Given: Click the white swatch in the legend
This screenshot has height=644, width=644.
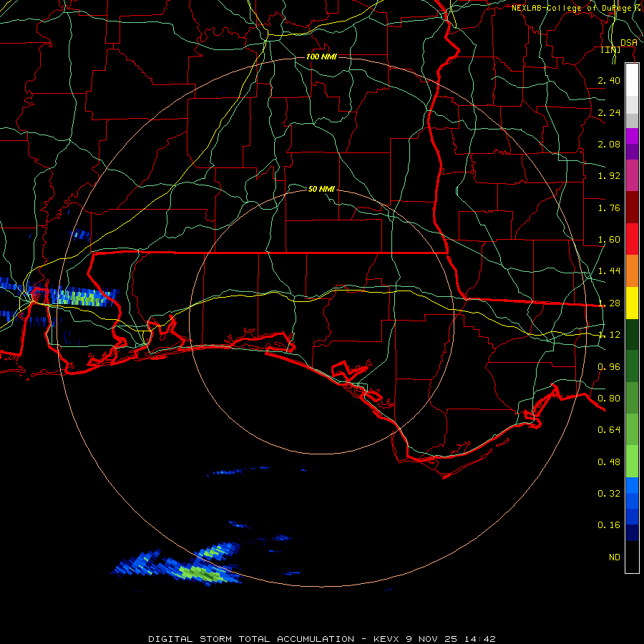Looking at the screenshot, I should click(632, 80).
